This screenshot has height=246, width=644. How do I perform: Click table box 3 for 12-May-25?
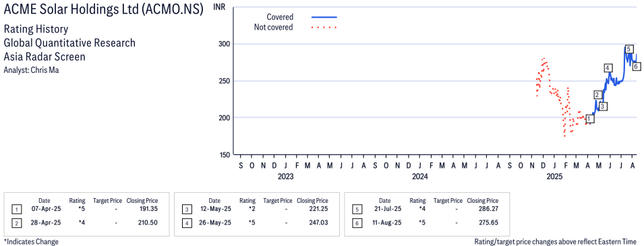187,210
